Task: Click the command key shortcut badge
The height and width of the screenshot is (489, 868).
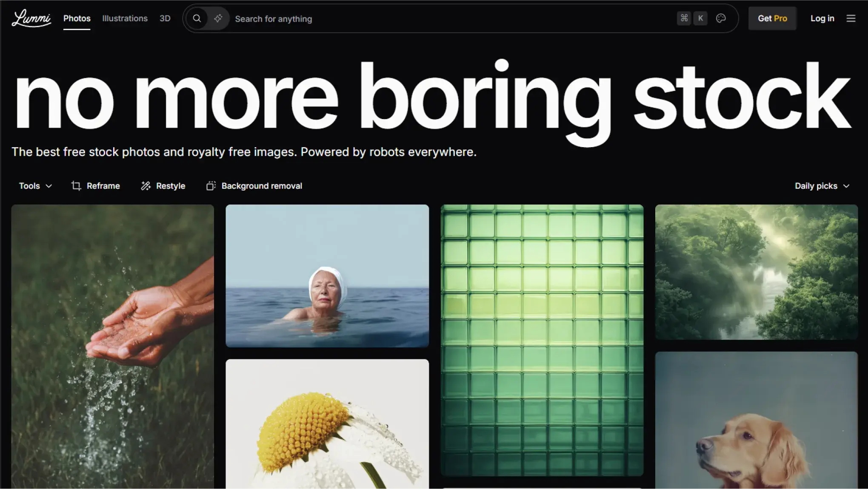Action: [x=684, y=18]
